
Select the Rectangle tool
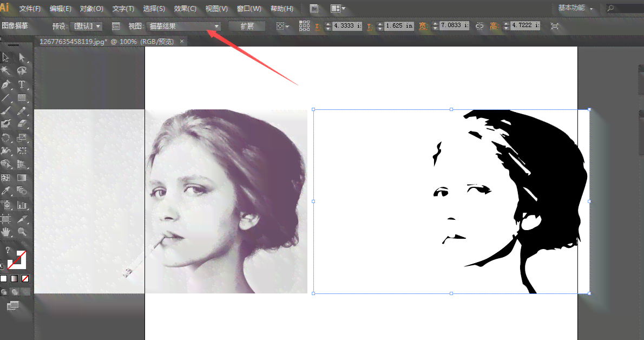point(22,98)
